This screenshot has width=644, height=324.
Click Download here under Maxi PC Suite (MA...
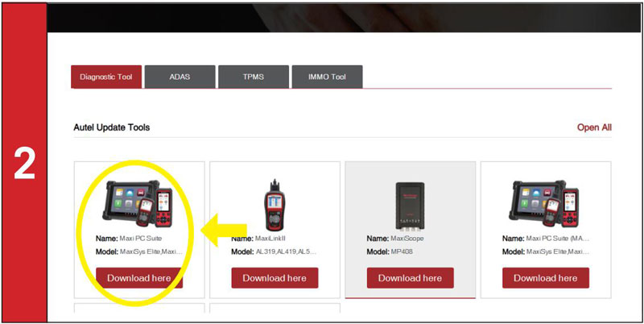coord(546,278)
